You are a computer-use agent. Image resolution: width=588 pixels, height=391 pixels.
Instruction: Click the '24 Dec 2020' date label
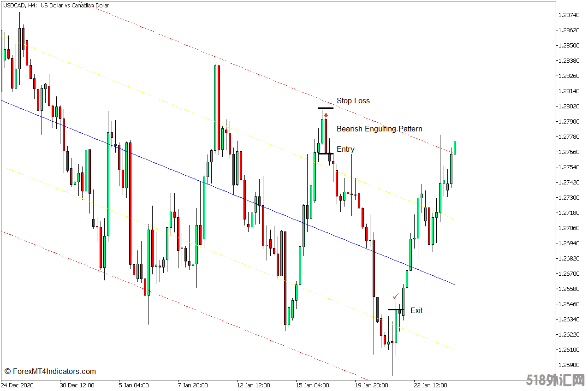17,385
